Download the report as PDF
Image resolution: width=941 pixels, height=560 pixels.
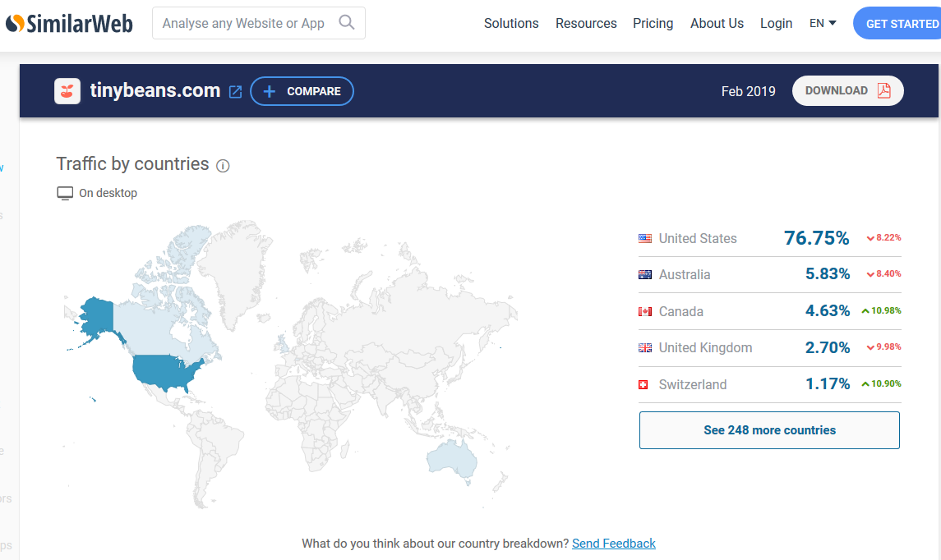847,90
